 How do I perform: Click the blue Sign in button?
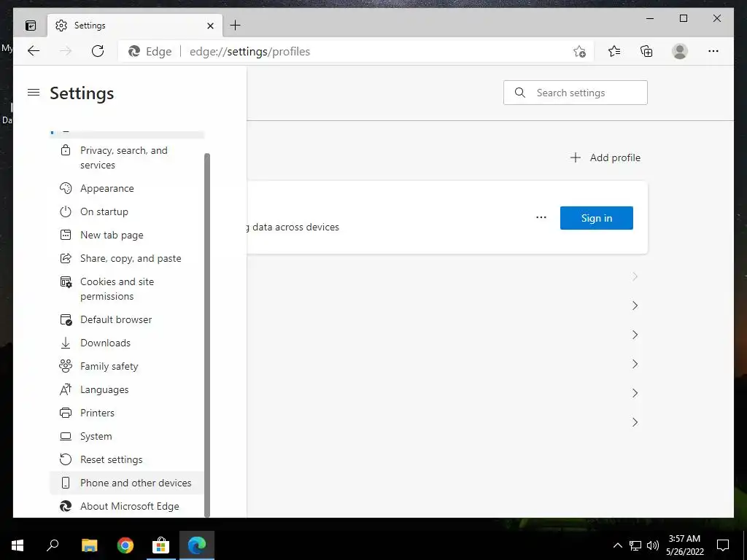[x=597, y=218]
